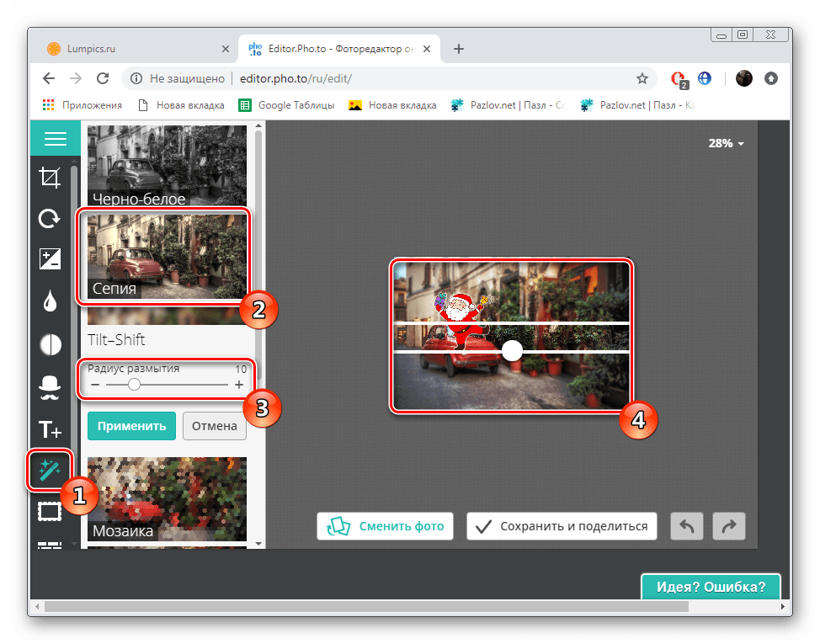Viewport: 820px width, 644px height.
Task: Open the Frames tool
Action: coord(51,511)
